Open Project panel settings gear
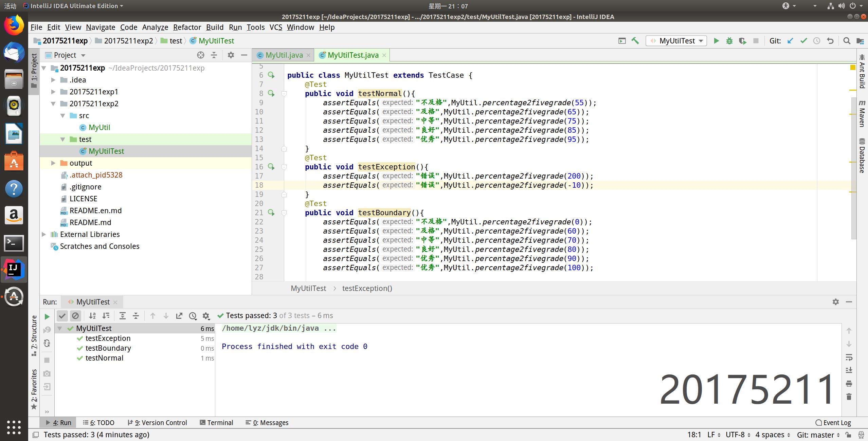This screenshot has width=868, height=441. (231, 55)
